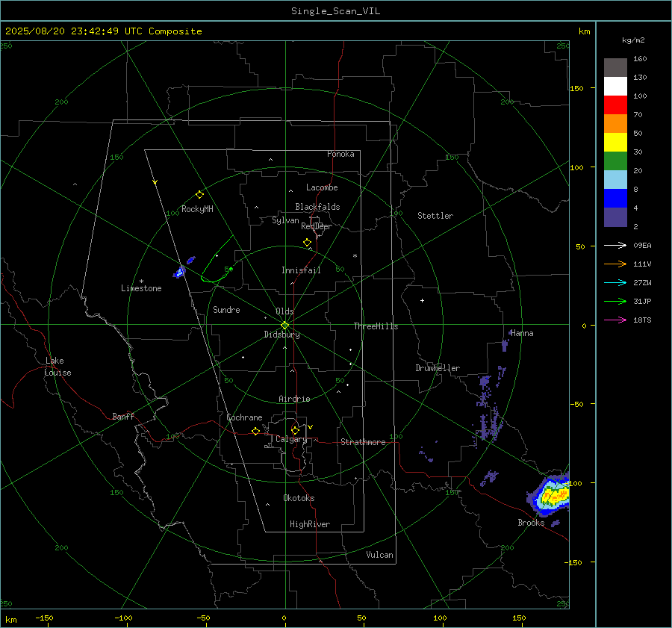This screenshot has width=672, height=628.
Task: Select the red 70-100 legend color
Action: [x=615, y=105]
